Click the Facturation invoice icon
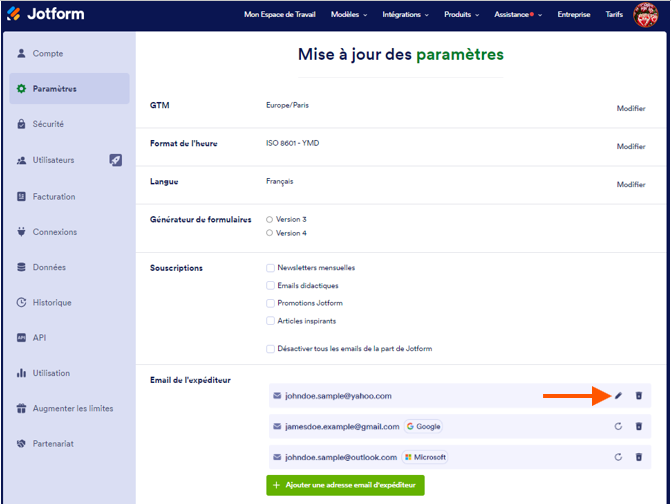This screenshot has width=671, height=504. [x=21, y=196]
